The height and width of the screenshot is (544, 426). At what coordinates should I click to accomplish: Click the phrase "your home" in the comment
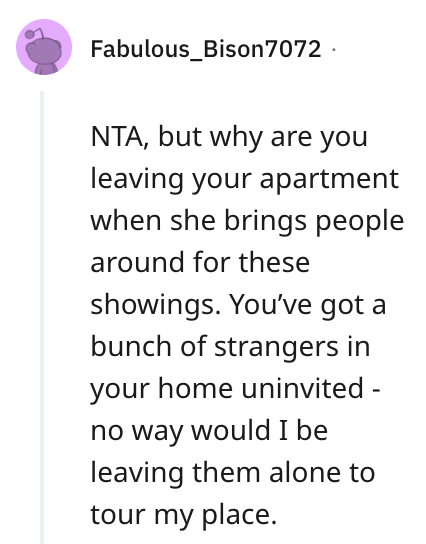pyautogui.click(x=162, y=389)
